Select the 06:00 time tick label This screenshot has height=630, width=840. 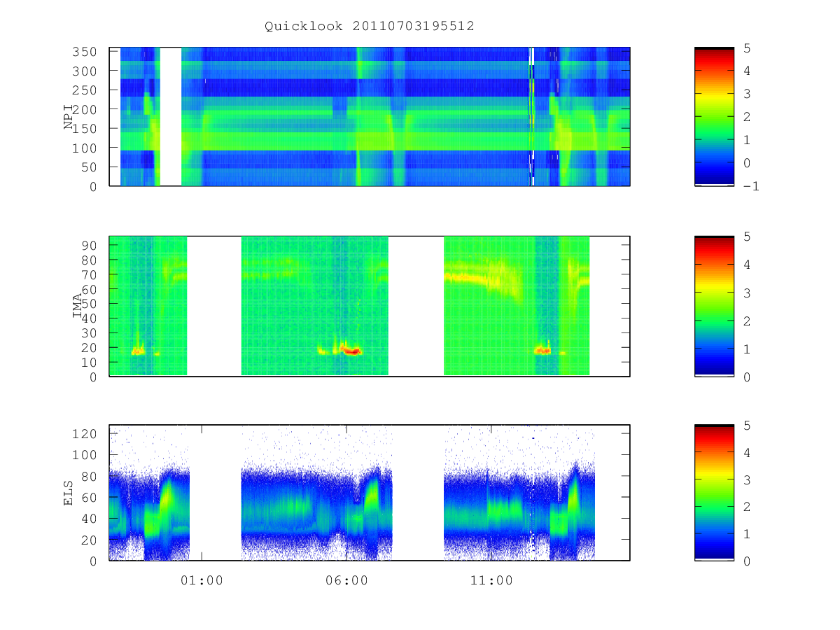pyautogui.click(x=346, y=580)
